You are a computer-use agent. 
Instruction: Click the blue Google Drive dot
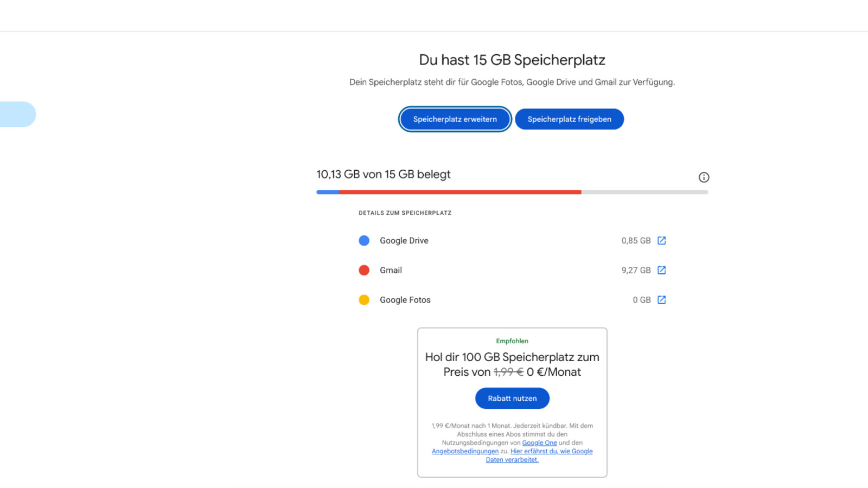(x=364, y=241)
